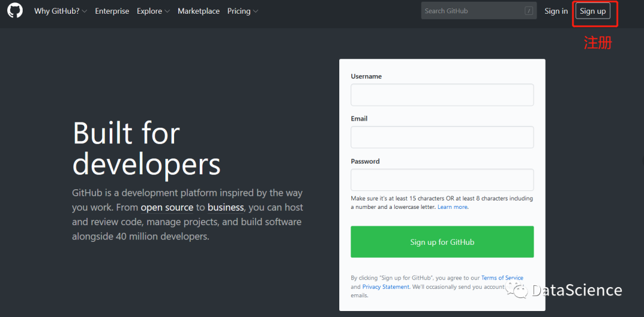Expand the Explore dropdown

(153, 11)
